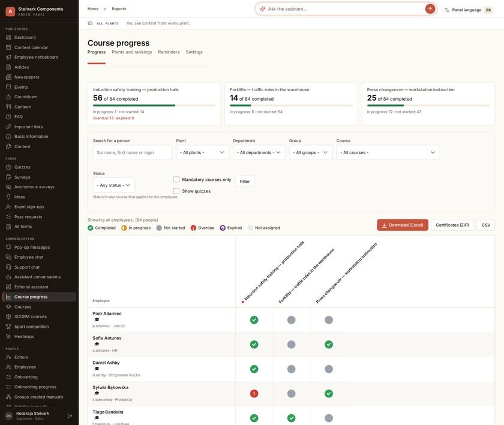Viewport: 504px width, 425px height.
Task: Expand the All groups dropdown
Action: (311, 152)
